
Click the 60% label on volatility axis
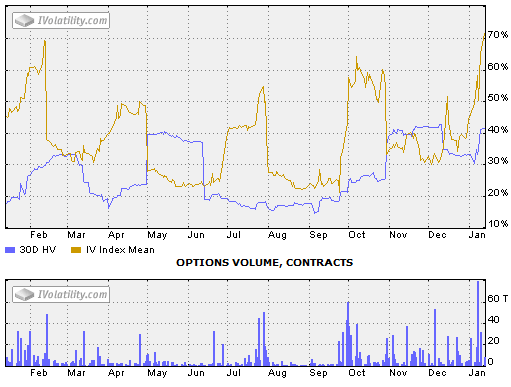[x=497, y=67]
